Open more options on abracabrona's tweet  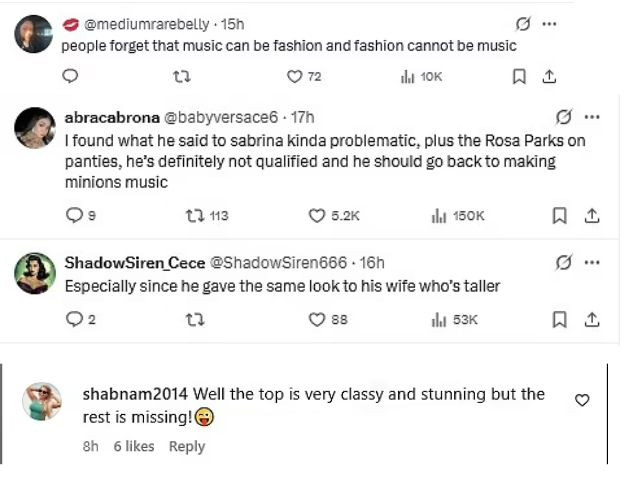pos(591,116)
